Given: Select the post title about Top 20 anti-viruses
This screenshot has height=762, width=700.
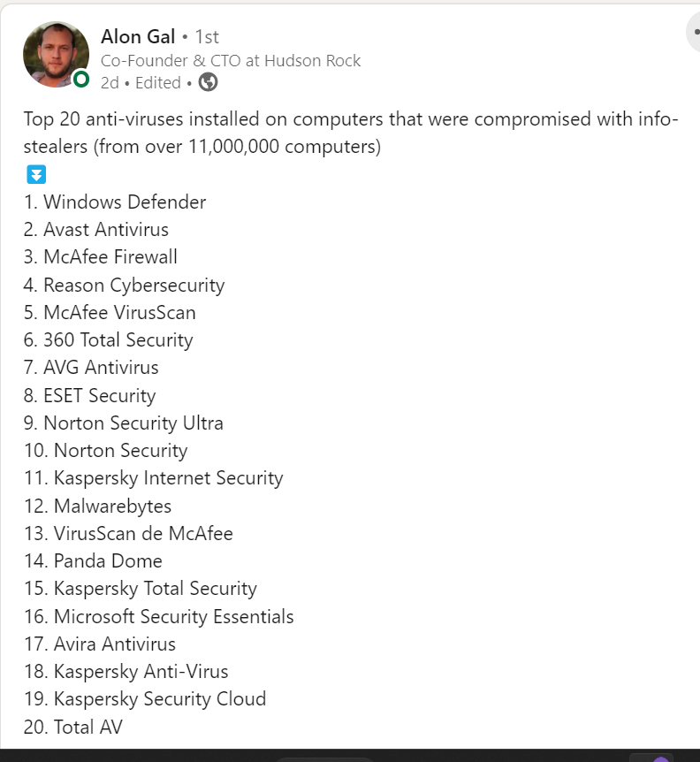Looking at the screenshot, I should tap(349, 132).
